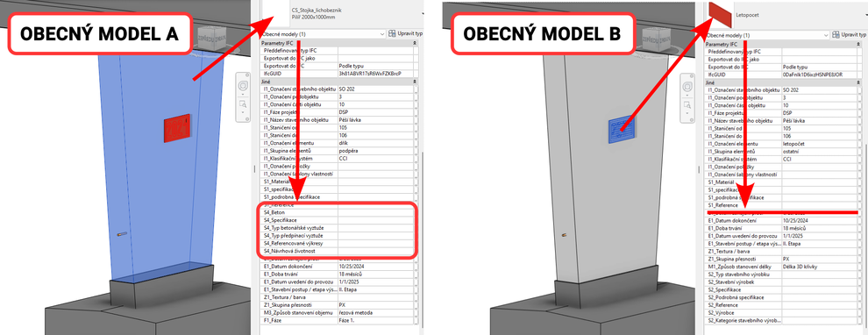Viewport: 868px width, 335px height.
Task: Collapse Parametry IFC group in Model A properties
Action: (x=415, y=43)
